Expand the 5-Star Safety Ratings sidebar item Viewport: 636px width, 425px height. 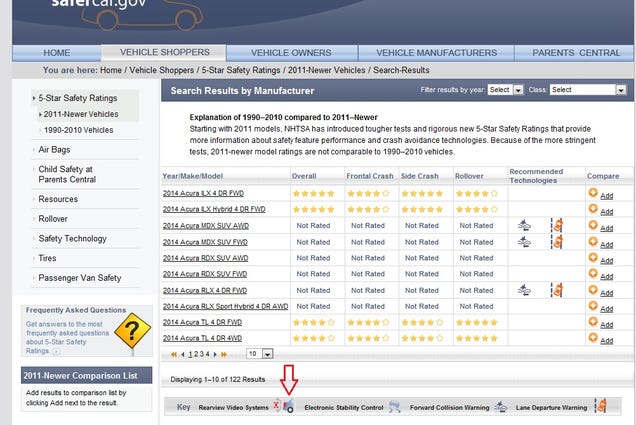pos(77,98)
